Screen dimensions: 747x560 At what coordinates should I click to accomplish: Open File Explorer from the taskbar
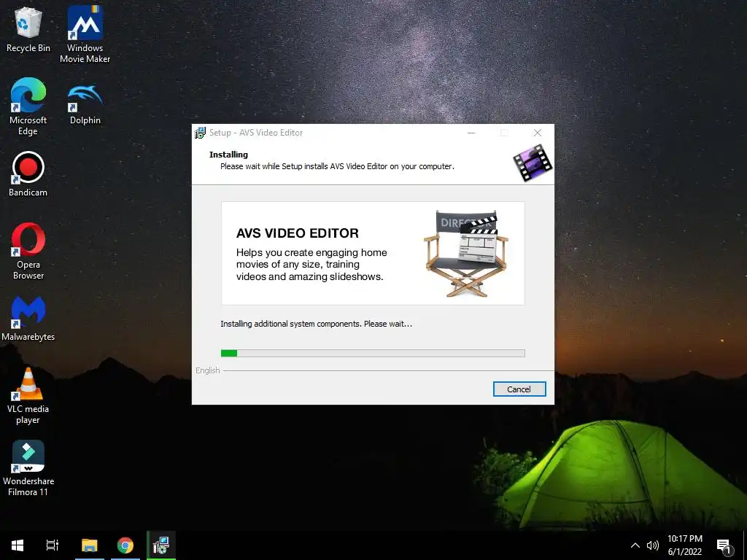click(89, 545)
